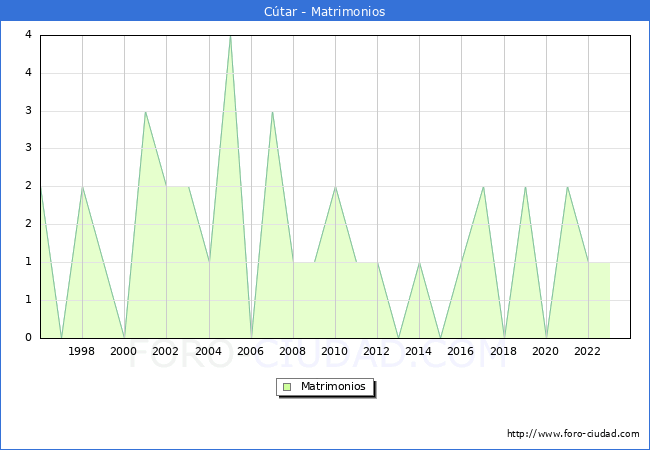This screenshot has width=650, height=450.
Task: Click the chart title Cútar - Matrimonios
Action: click(325, 12)
